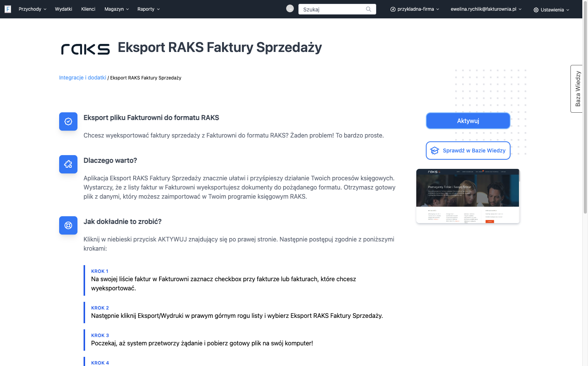588x366 pixels.
Task: Click the lifebuoy icon beside Jak dokładnie
Action: pos(68,225)
